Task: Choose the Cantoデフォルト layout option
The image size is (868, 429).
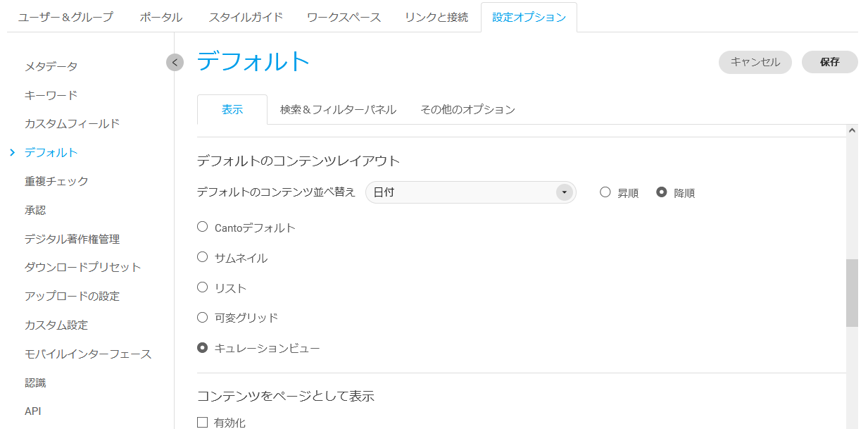Action: click(203, 228)
